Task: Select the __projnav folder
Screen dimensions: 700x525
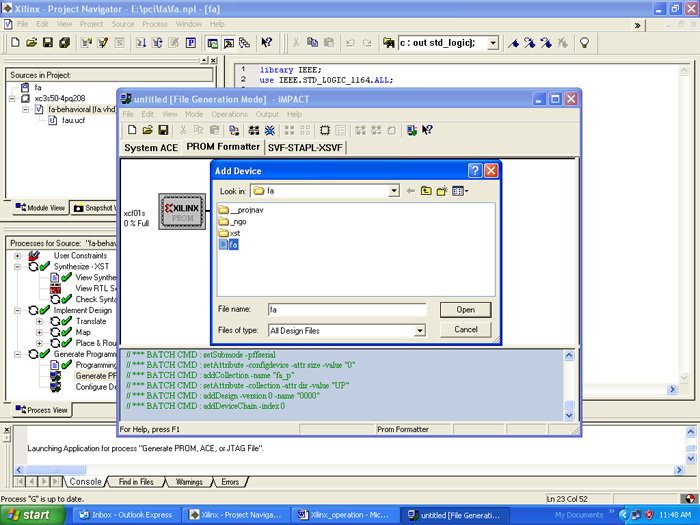Action: 241,210
